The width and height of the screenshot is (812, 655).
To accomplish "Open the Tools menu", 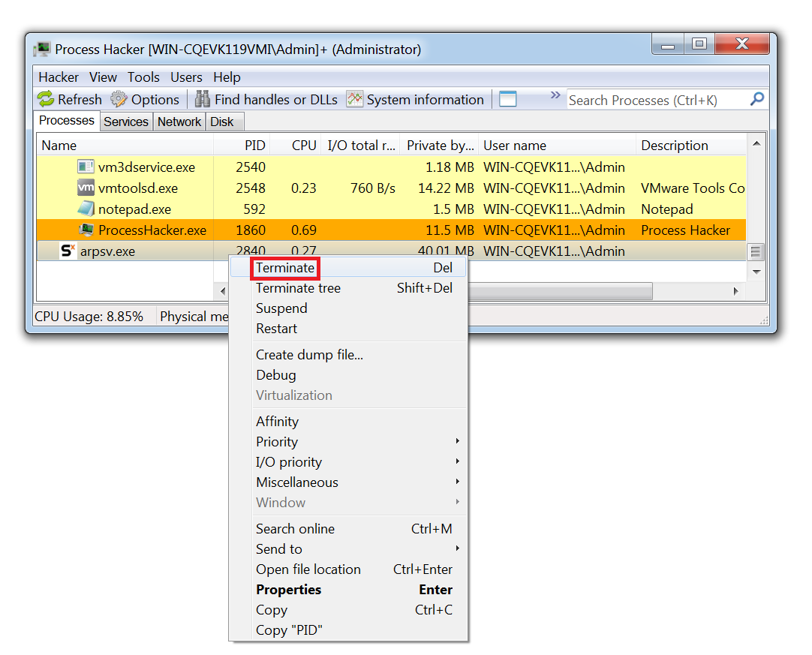I will (x=143, y=77).
